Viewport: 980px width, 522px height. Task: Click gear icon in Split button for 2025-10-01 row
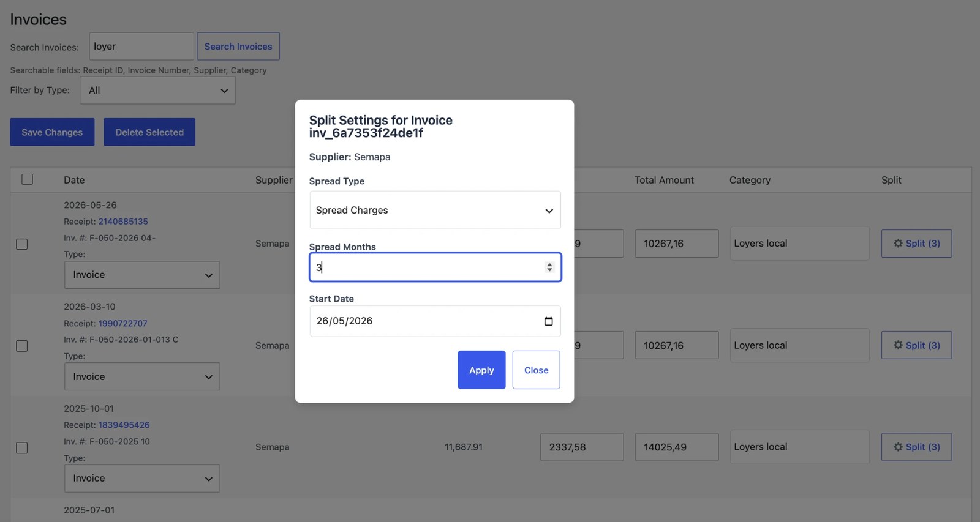(898, 447)
